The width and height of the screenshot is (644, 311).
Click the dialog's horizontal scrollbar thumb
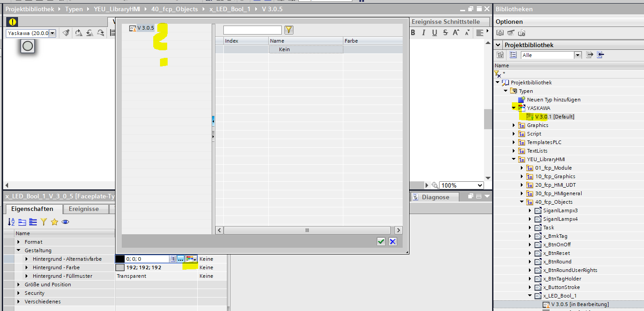click(307, 230)
